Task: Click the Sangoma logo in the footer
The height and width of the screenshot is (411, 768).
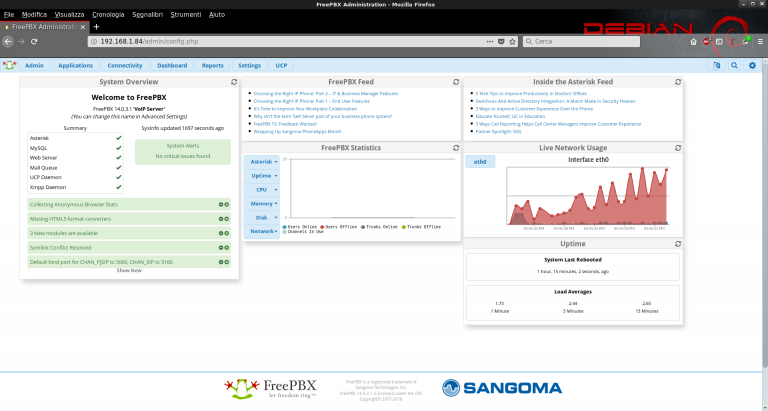Action: (502, 388)
